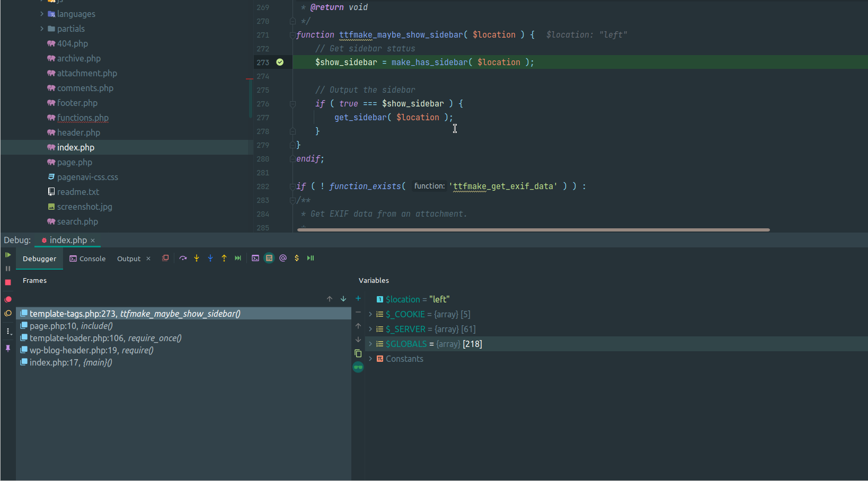Open page.php in project tree
Image resolution: width=868 pixels, height=481 pixels.
click(75, 162)
